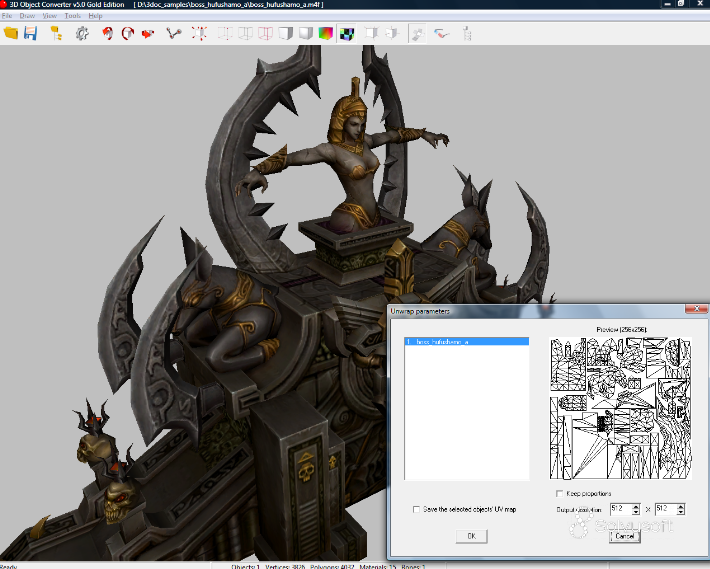The image size is (710, 569).
Task: Click the Ready status text
Action: click(x=8, y=566)
